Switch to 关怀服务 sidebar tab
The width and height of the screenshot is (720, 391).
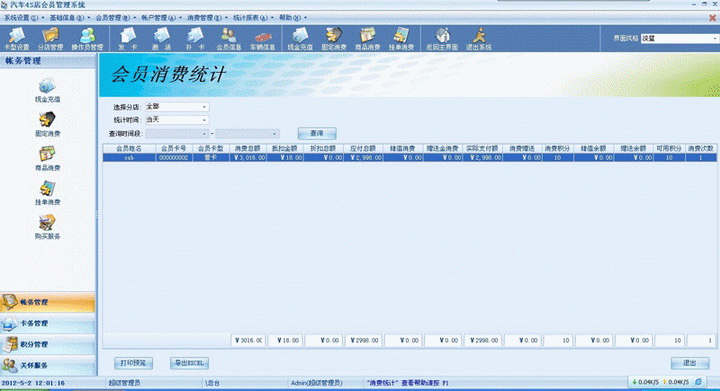tap(48, 365)
